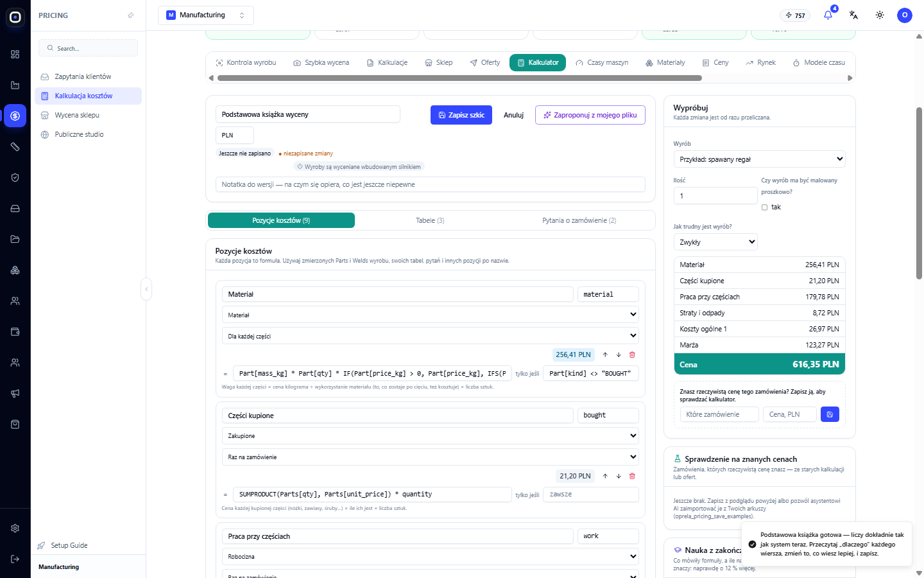
Task: Delete the Materiał cost item with trash icon
Action: coord(632,355)
